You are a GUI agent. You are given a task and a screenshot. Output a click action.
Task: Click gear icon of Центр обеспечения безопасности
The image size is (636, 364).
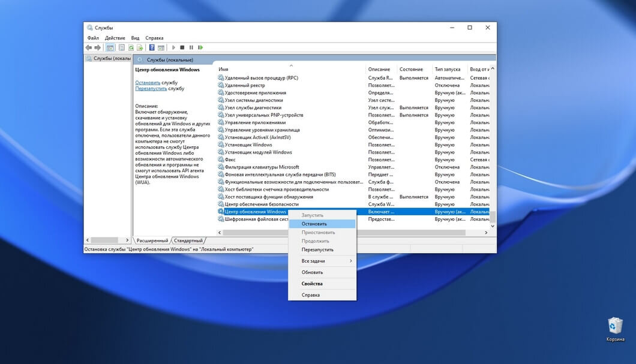(x=221, y=204)
